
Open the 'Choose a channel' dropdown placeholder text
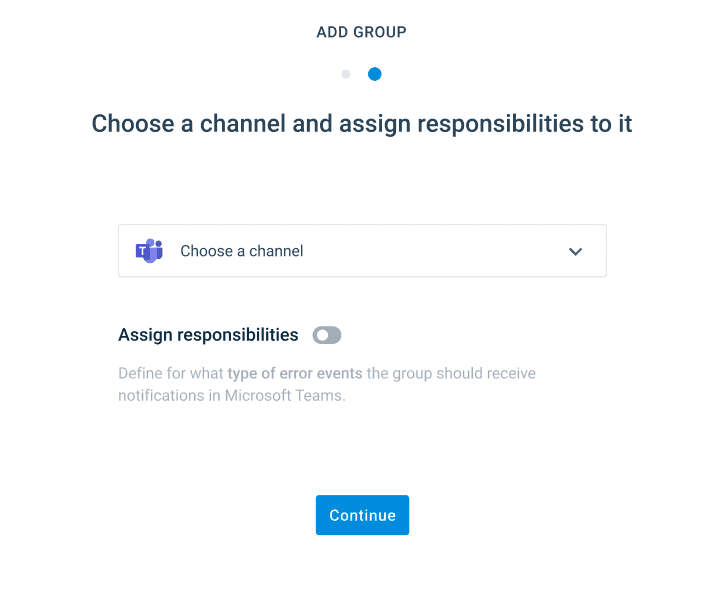241,252
